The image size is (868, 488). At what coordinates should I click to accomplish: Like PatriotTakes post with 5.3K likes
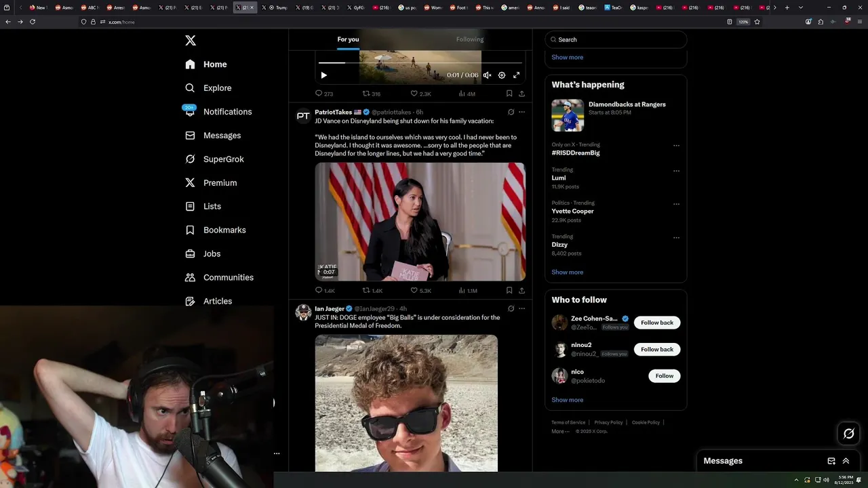[x=421, y=291]
